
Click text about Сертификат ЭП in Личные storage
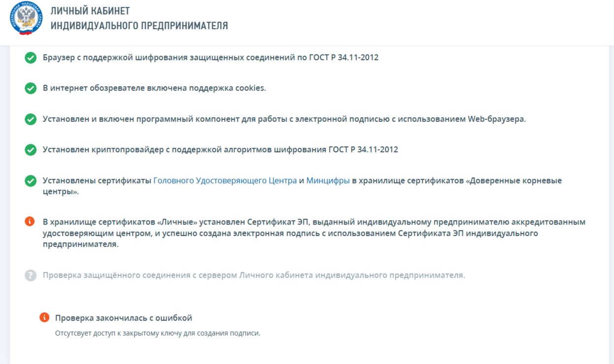(314, 233)
